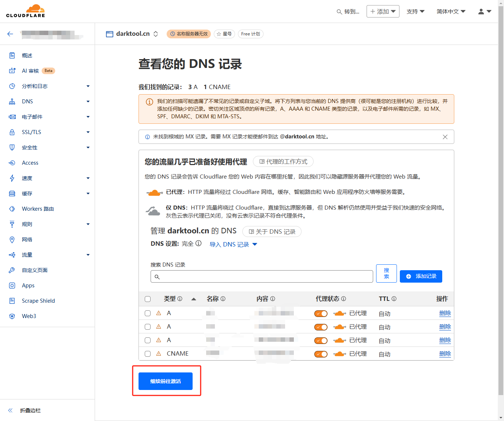The height and width of the screenshot is (421, 504).
Task: Click the 搜索 button
Action: [386, 273]
